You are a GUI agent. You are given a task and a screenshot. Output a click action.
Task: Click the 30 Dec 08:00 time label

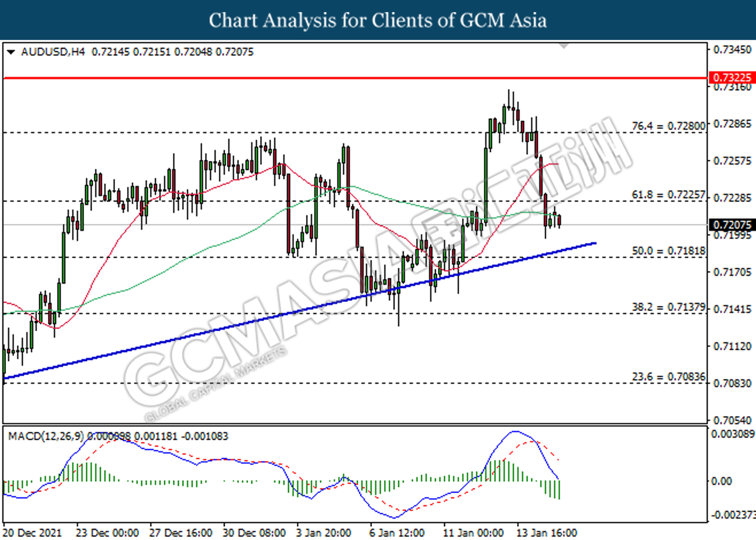coord(254,533)
